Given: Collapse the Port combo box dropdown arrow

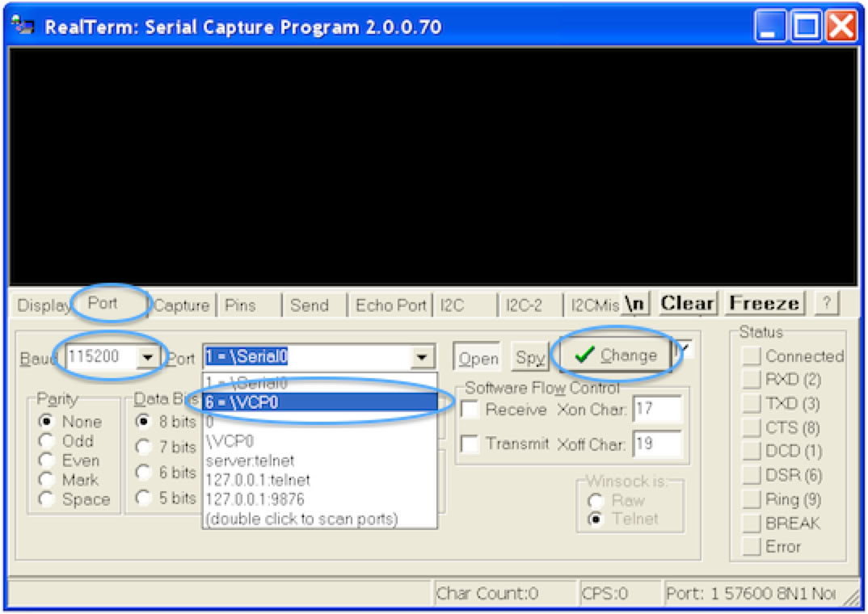Looking at the screenshot, I should point(422,356).
